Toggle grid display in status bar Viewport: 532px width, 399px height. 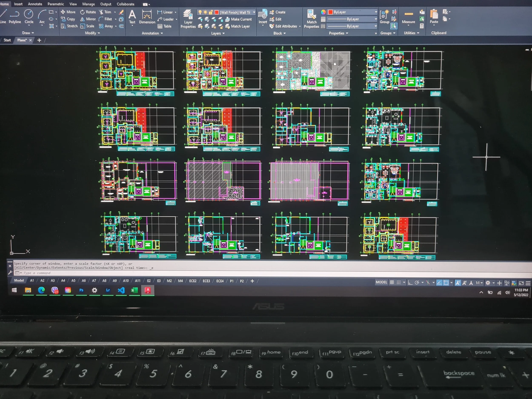(392, 283)
